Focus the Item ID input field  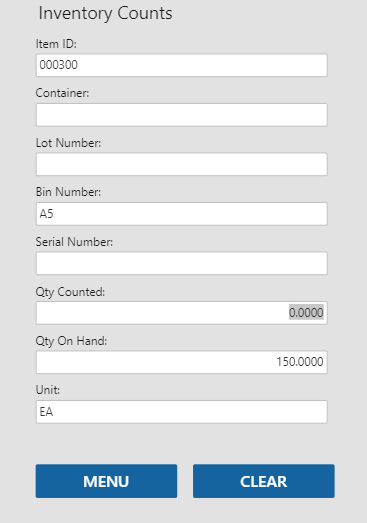pyautogui.click(x=181, y=65)
